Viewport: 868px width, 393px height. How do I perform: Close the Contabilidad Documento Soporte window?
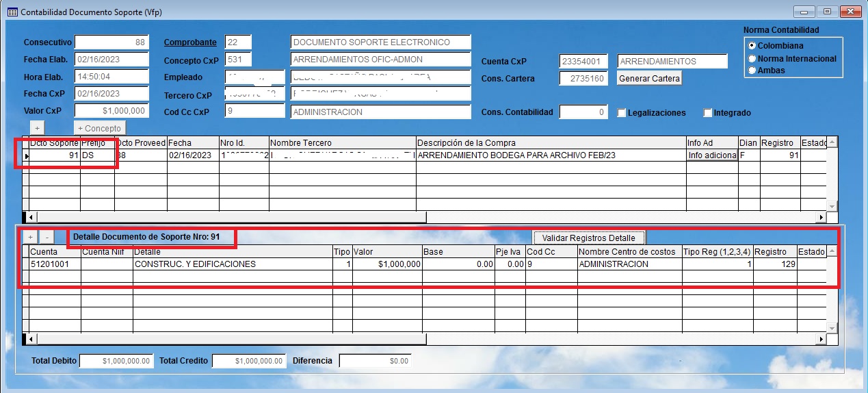pos(849,12)
